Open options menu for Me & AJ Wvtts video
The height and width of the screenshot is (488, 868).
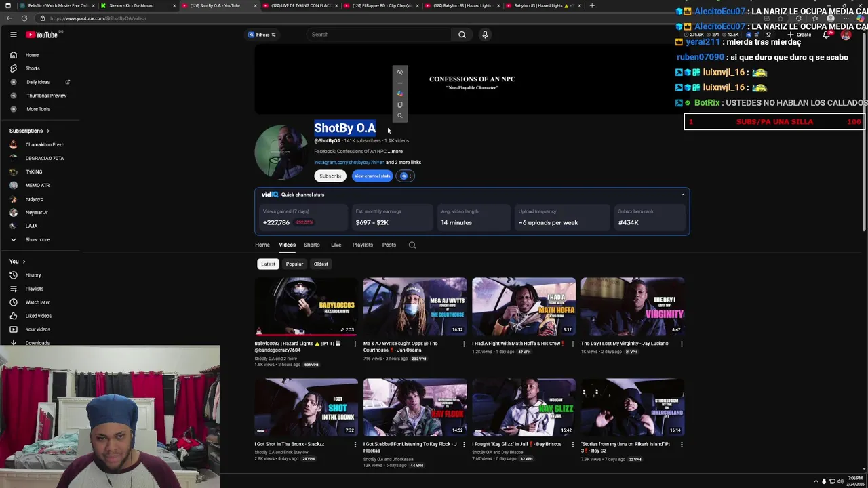click(x=464, y=344)
